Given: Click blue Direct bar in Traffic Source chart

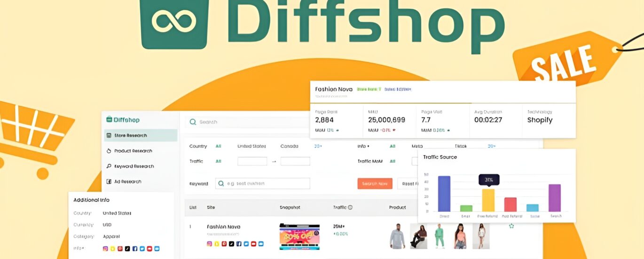Looking at the screenshot, I should click(x=444, y=194).
